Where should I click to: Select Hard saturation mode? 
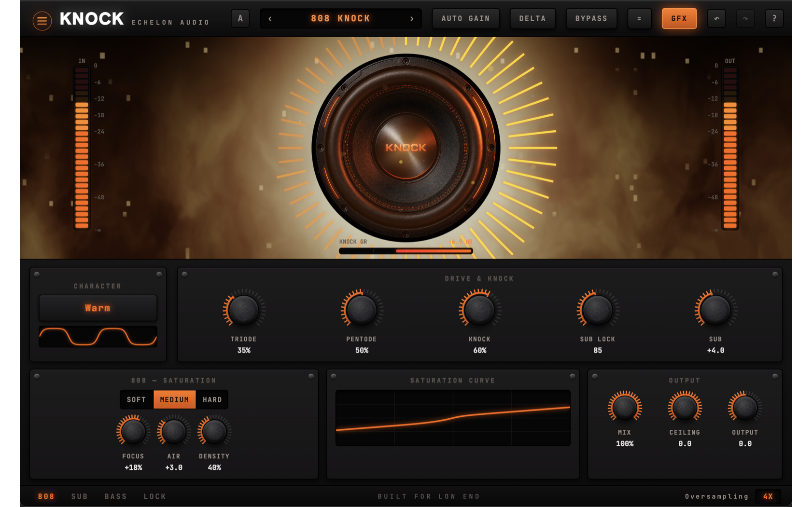click(x=212, y=399)
